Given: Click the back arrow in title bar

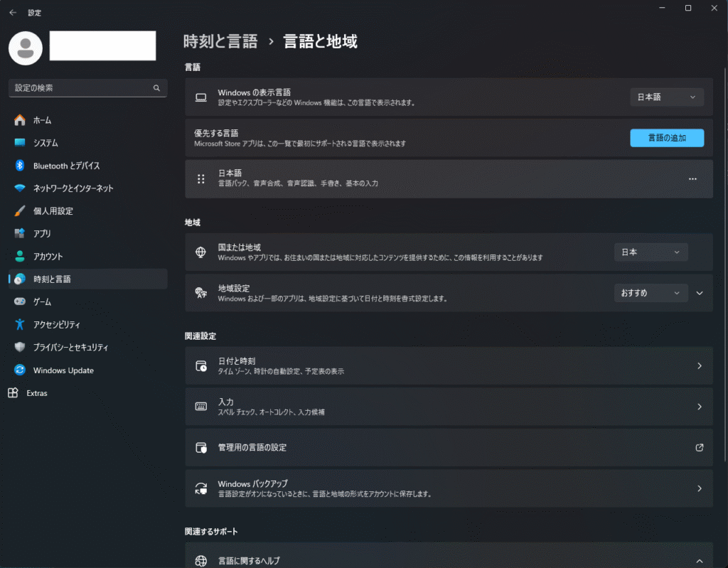Looking at the screenshot, I should coord(13,12).
